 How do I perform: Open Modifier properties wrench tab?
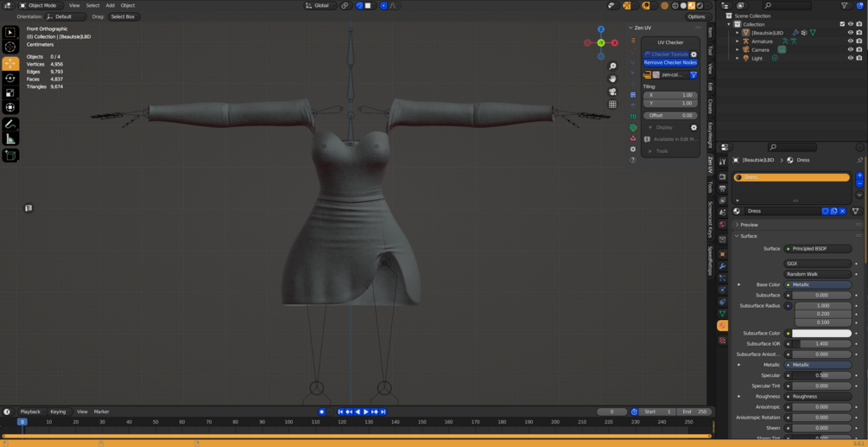[x=722, y=266]
